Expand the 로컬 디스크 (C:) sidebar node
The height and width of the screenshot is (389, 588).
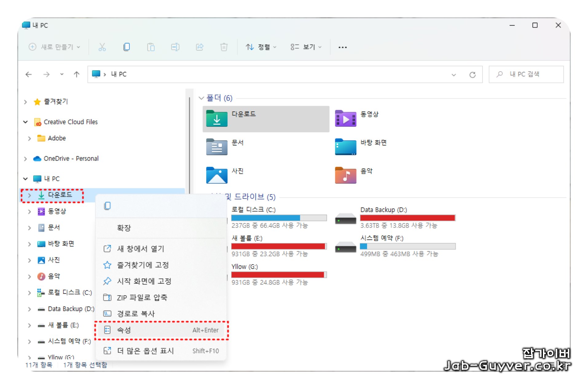(x=29, y=293)
